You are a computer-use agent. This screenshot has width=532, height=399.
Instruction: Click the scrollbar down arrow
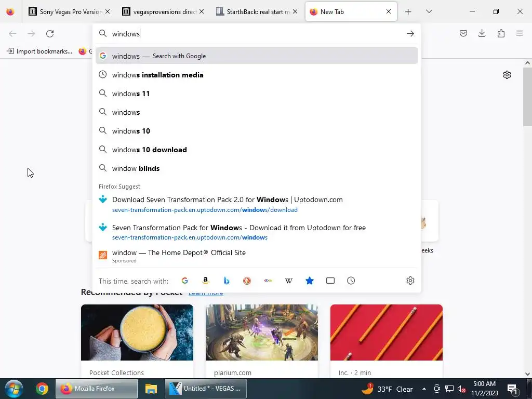point(527,374)
